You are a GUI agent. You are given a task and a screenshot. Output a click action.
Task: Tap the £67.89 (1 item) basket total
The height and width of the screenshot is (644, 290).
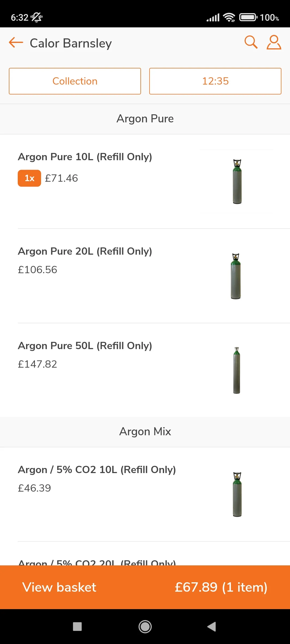click(221, 587)
